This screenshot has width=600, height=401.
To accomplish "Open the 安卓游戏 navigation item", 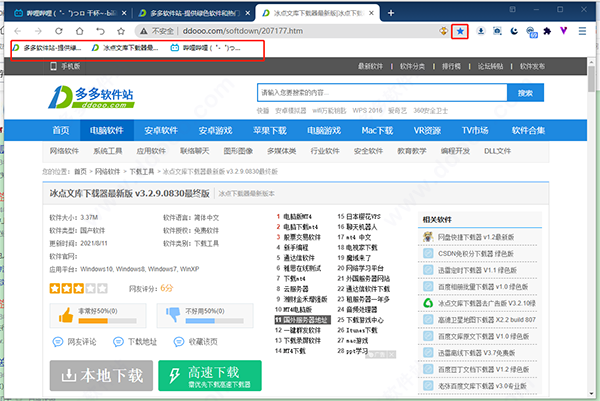I will click(x=215, y=130).
